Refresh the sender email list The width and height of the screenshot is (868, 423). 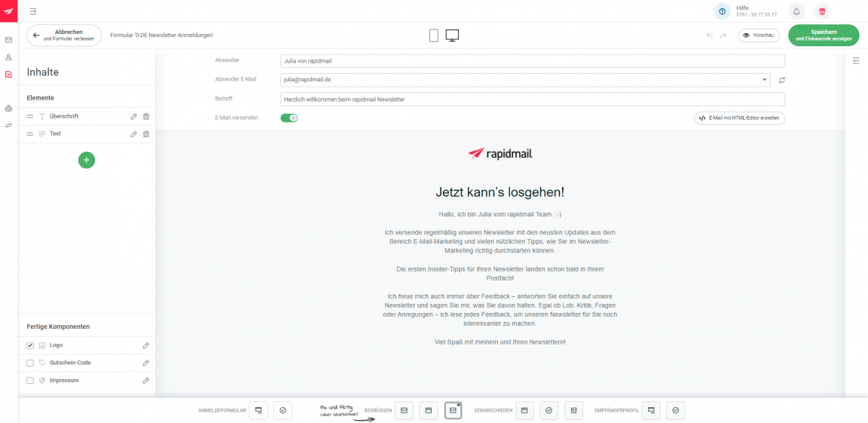[x=781, y=80]
